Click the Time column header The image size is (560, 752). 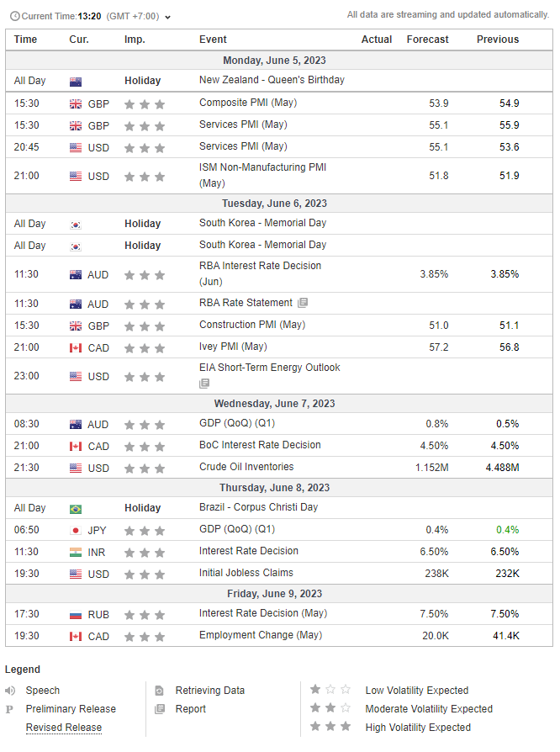tap(26, 40)
